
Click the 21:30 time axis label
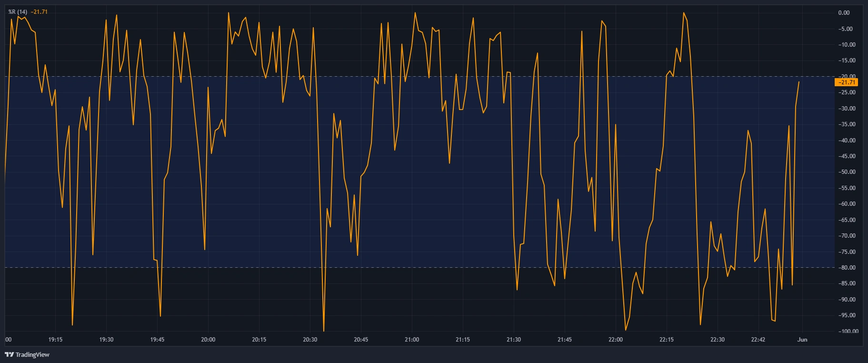(x=514, y=340)
